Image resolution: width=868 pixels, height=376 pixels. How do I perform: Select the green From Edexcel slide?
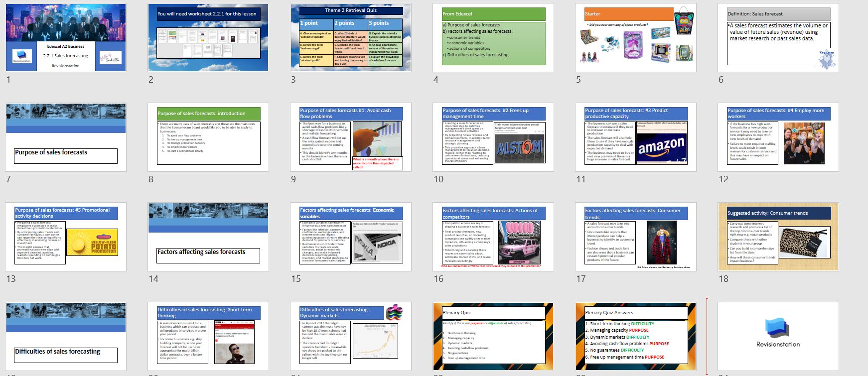(493, 38)
